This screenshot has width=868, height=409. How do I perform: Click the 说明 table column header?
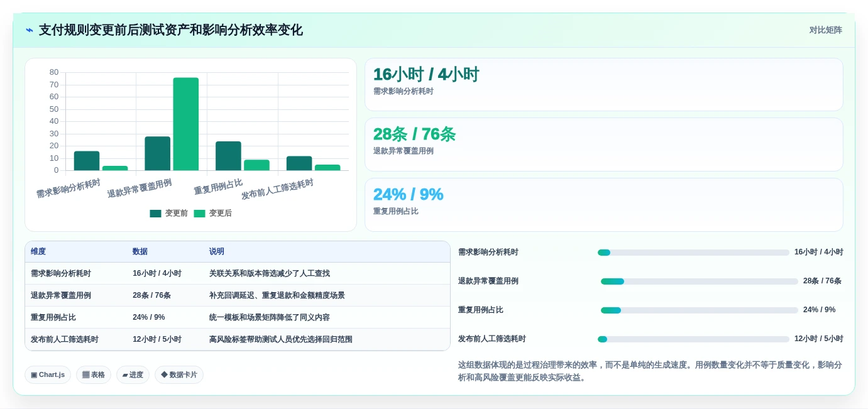point(327,252)
